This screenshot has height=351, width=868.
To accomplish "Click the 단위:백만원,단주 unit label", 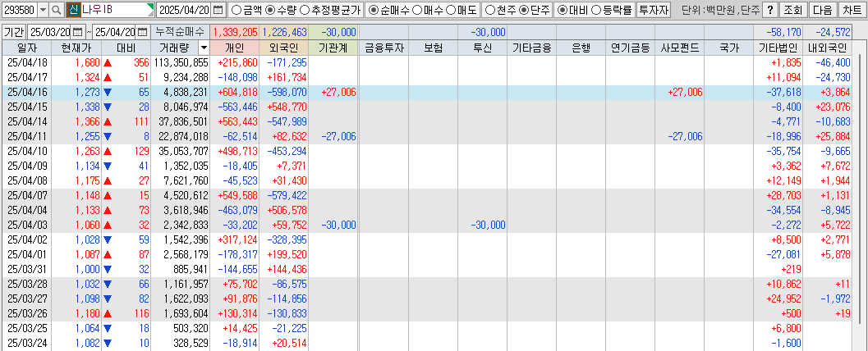I will tap(719, 9).
